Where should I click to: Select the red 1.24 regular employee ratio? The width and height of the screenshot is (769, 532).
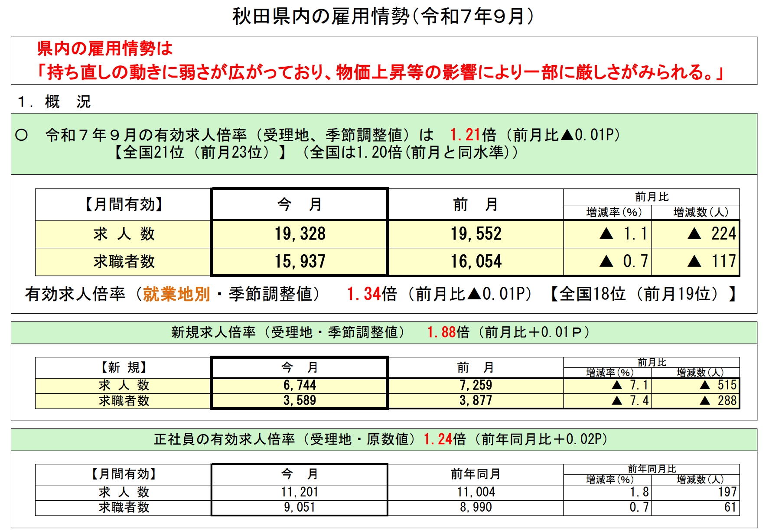pos(438,439)
